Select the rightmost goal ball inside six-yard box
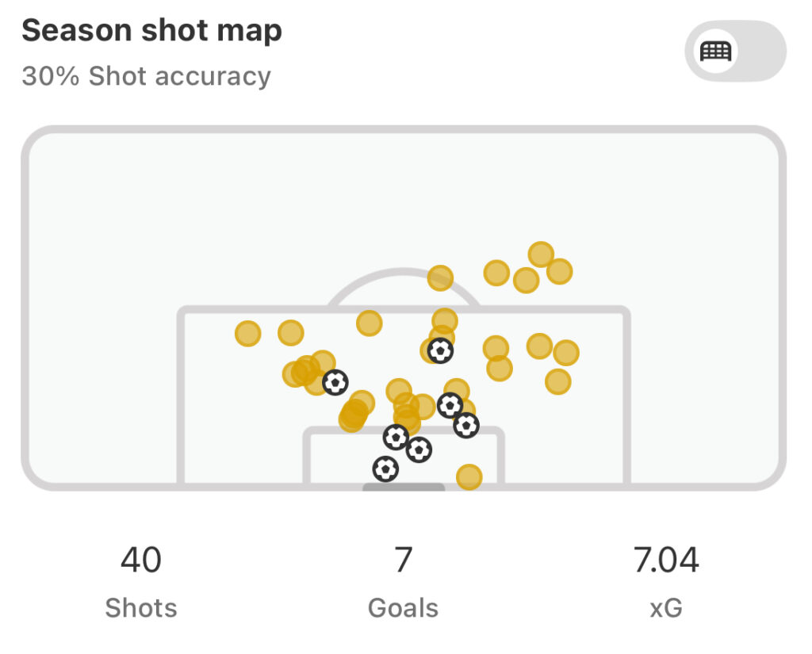Screen dimensions: 812x654 pos(419,449)
